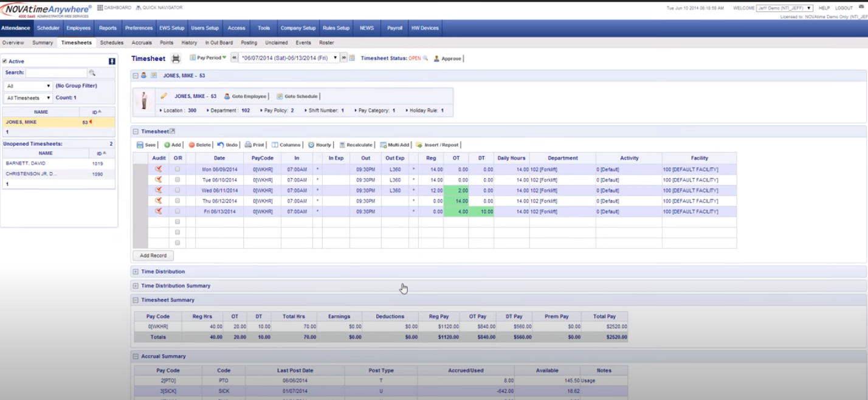868x400 pixels.
Task: Click the Undo arrow icon
Action: 221,145
